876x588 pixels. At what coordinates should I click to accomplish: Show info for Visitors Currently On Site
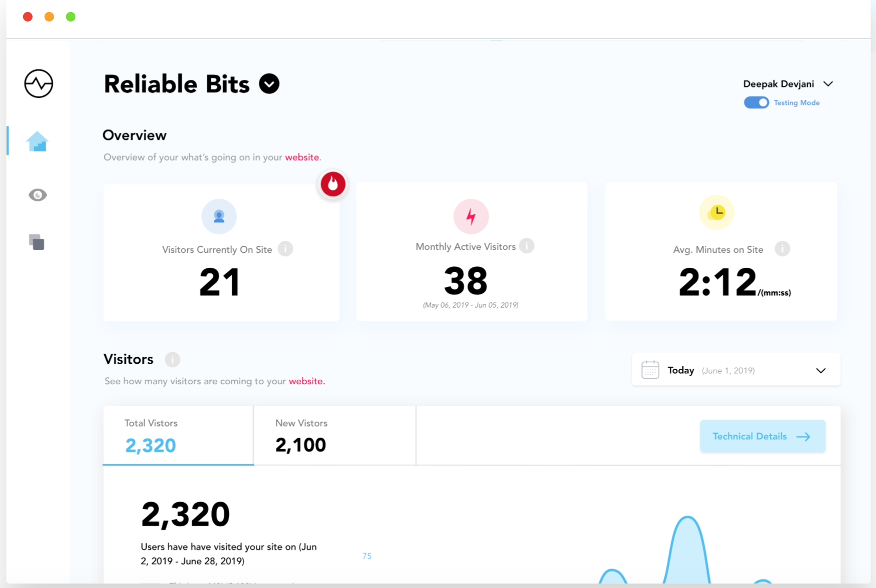285,249
